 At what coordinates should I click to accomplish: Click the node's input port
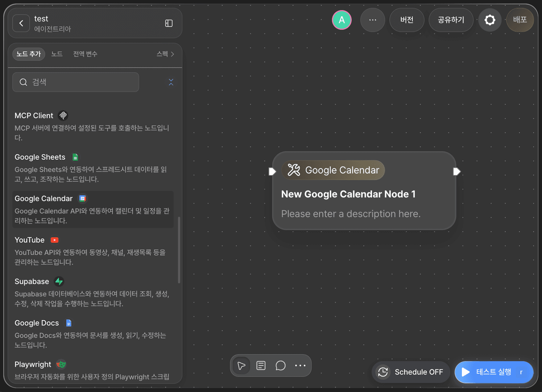pos(272,172)
